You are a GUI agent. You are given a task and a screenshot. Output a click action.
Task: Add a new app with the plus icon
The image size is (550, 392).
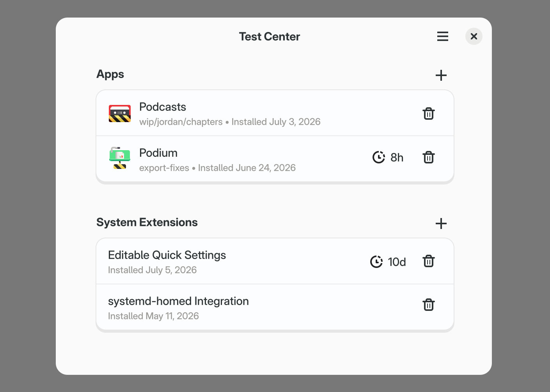click(441, 75)
